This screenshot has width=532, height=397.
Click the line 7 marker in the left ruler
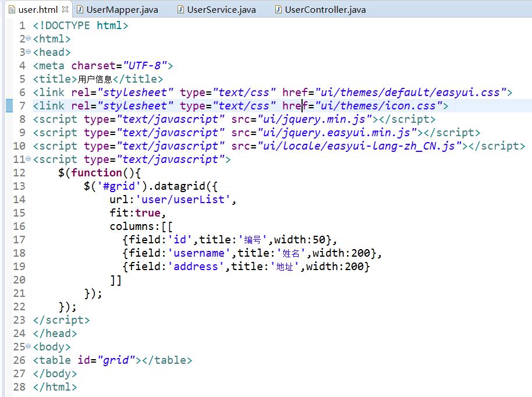[9, 105]
